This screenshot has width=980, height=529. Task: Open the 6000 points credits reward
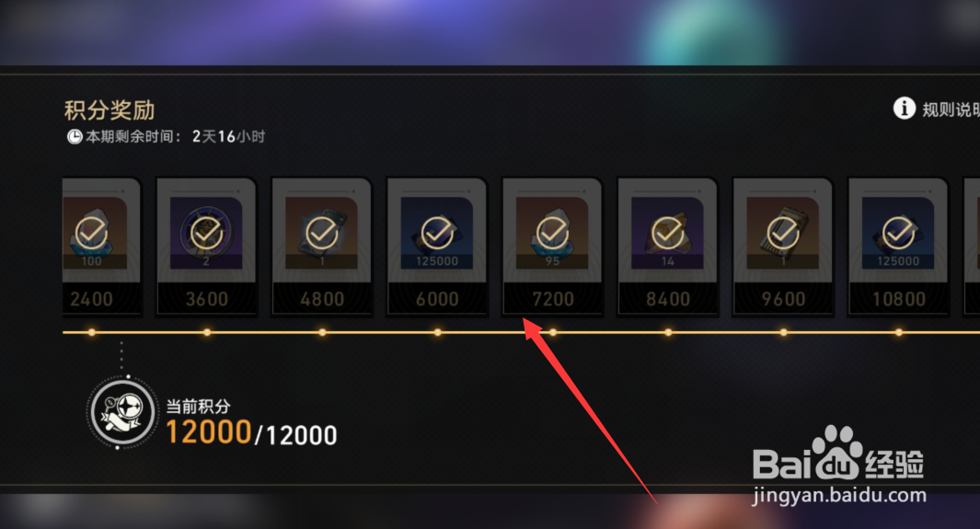tap(437, 247)
